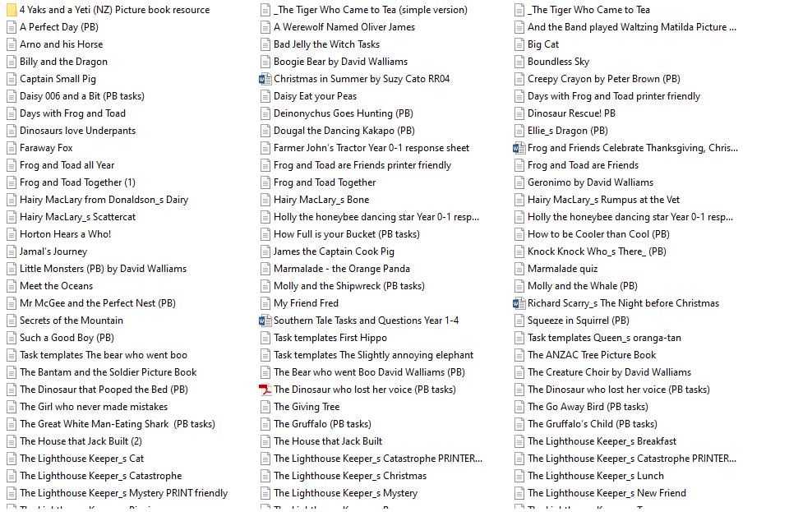
Task: Select Molly and the Shipwreck (PB tasks)
Action: [x=349, y=286]
